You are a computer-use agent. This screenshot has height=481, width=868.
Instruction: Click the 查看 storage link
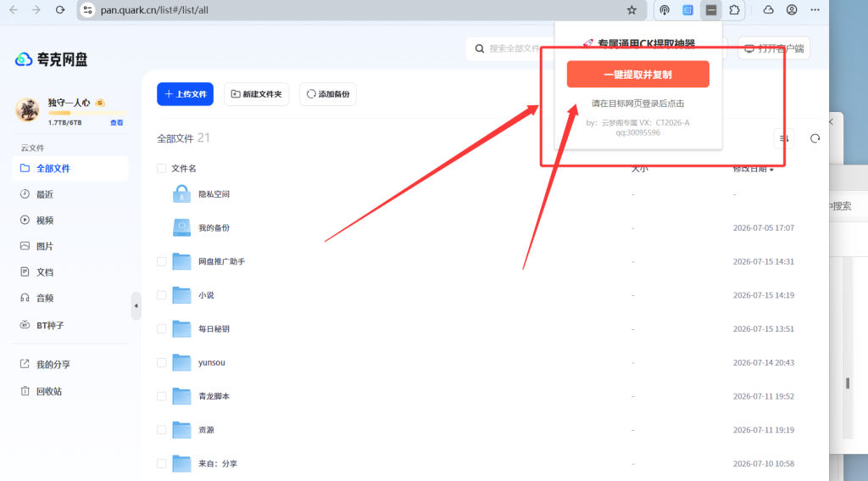click(x=116, y=123)
